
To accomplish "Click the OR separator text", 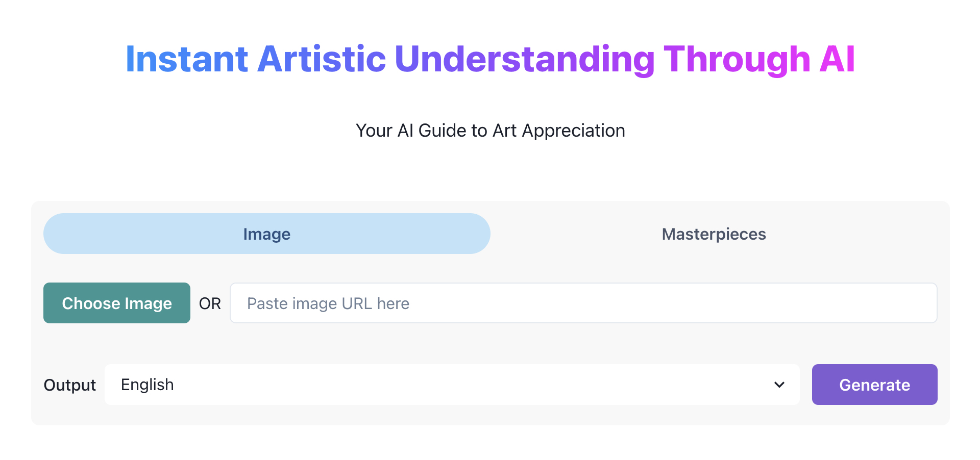I will 210,304.
